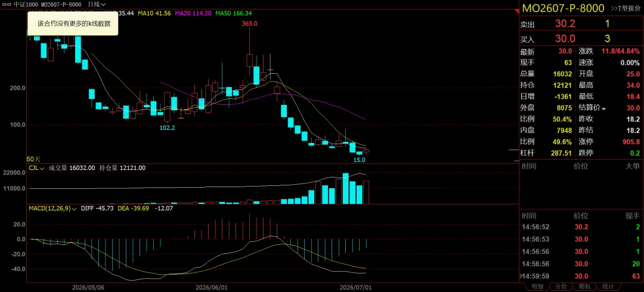Click the MA20 114.20 label
The height and width of the screenshot is (292, 644).
click(193, 13)
